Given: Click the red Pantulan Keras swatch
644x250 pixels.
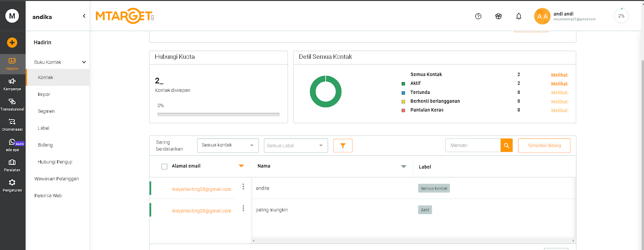Looking at the screenshot, I should click(x=403, y=110).
